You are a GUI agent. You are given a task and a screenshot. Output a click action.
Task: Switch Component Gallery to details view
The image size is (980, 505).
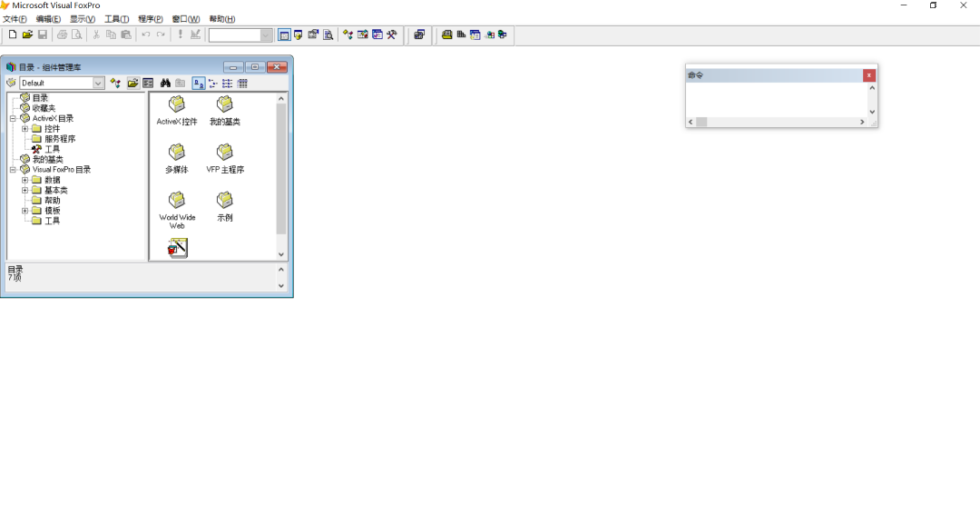[242, 83]
